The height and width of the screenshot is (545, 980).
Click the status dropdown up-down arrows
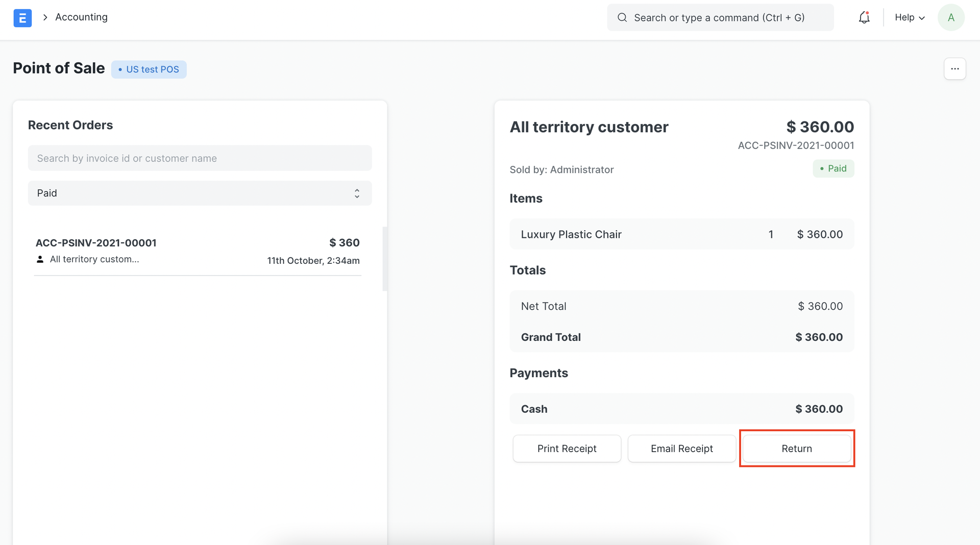coord(357,193)
